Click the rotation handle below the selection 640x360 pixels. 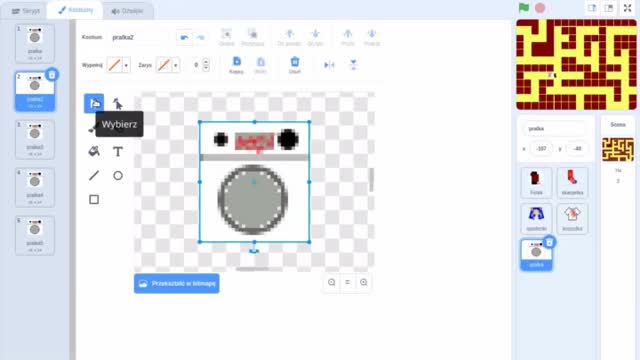coord(254,251)
